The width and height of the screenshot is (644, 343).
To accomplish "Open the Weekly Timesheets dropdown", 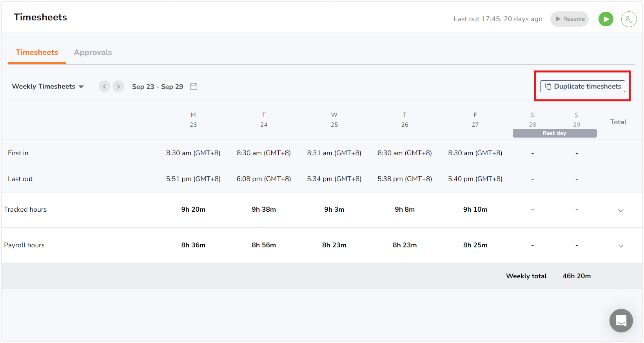I will click(48, 86).
